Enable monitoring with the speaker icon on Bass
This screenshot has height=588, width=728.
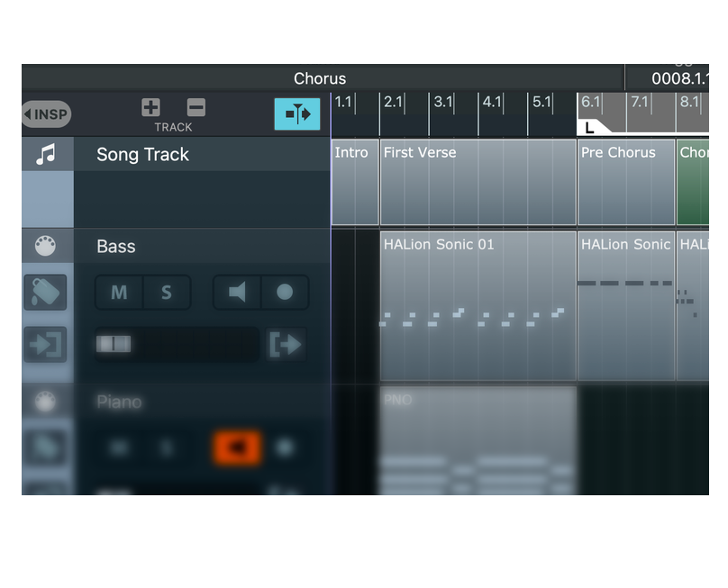pos(236,292)
